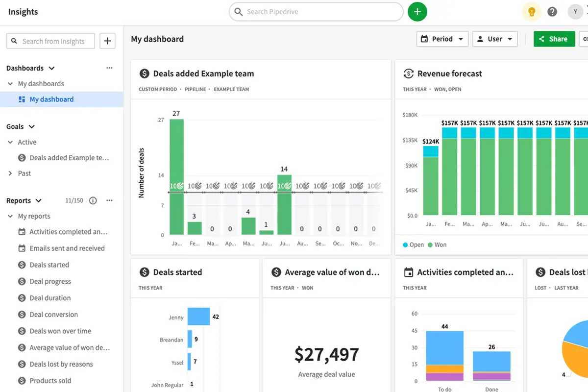Click the dollar icon on Deals added Example team card
The height and width of the screenshot is (392, 588).
pyautogui.click(x=144, y=73)
